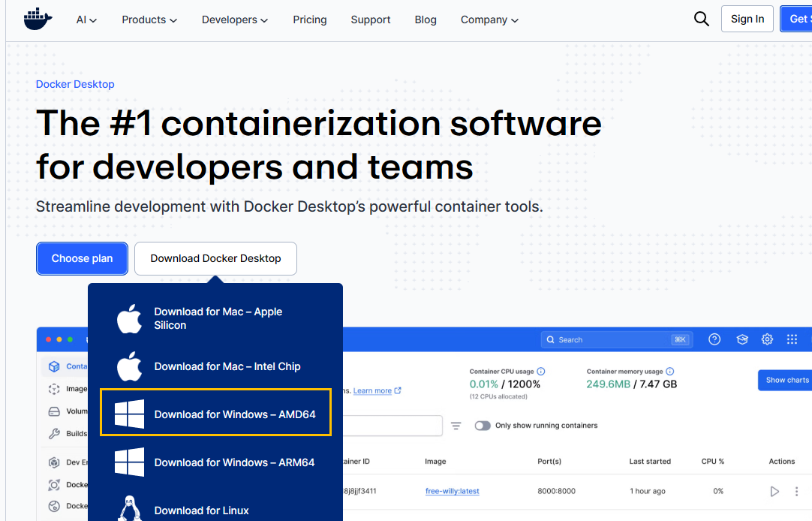Click the Search field in Docker Desktop

click(618, 340)
